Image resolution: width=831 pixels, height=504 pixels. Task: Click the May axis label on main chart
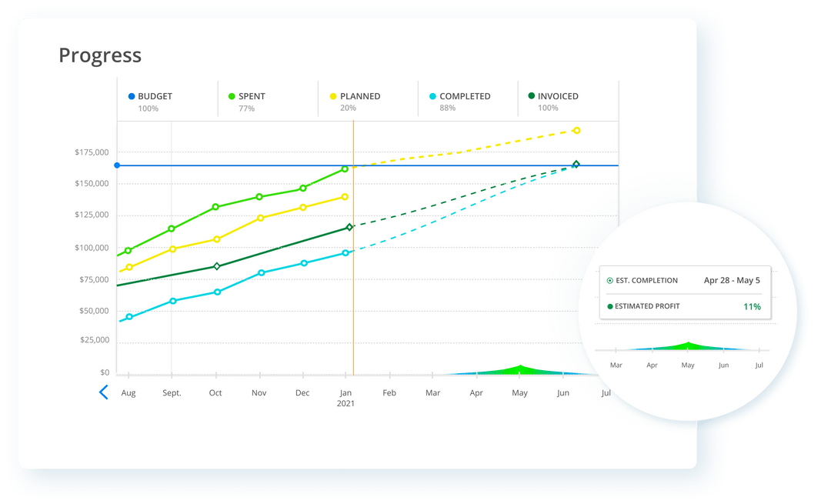(520, 392)
